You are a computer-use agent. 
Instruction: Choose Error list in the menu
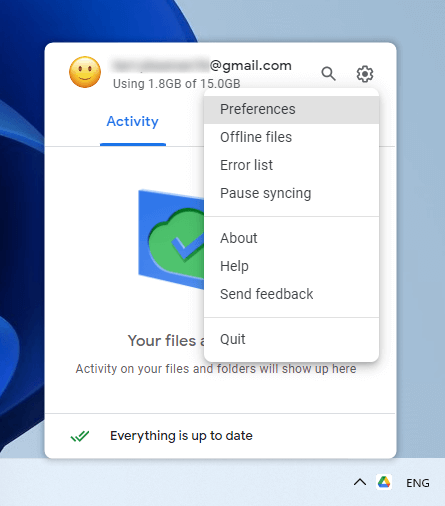point(291,165)
